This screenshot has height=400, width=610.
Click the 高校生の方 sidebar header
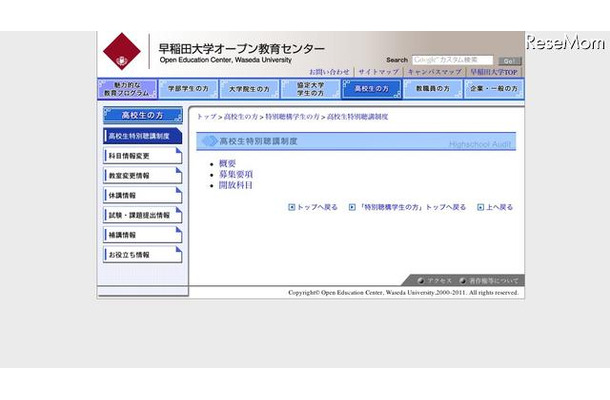[143, 115]
